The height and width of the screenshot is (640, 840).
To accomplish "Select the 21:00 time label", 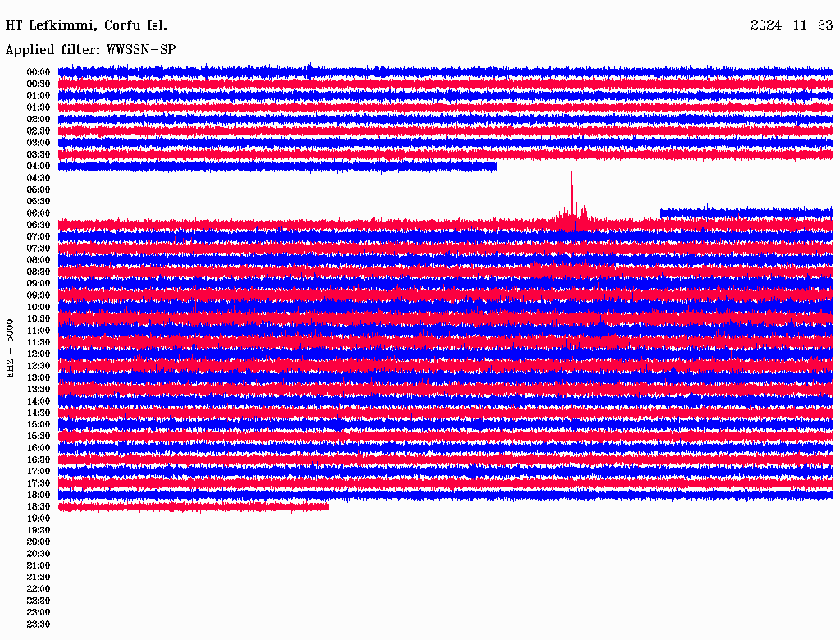I will point(39,566).
